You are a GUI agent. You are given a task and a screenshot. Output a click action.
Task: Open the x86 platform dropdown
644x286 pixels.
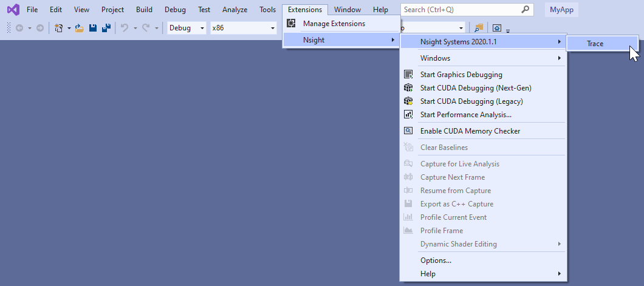click(x=244, y=28)
